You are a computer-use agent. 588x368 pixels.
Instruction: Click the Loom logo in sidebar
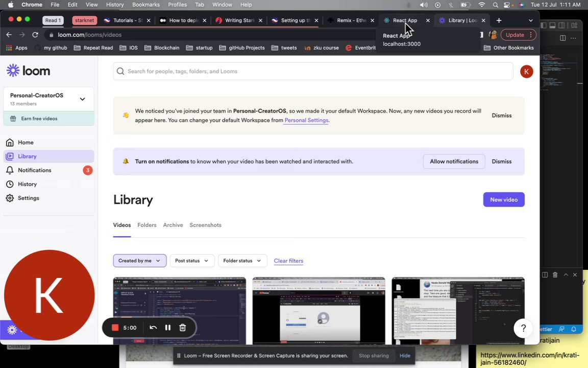(28, 71)
